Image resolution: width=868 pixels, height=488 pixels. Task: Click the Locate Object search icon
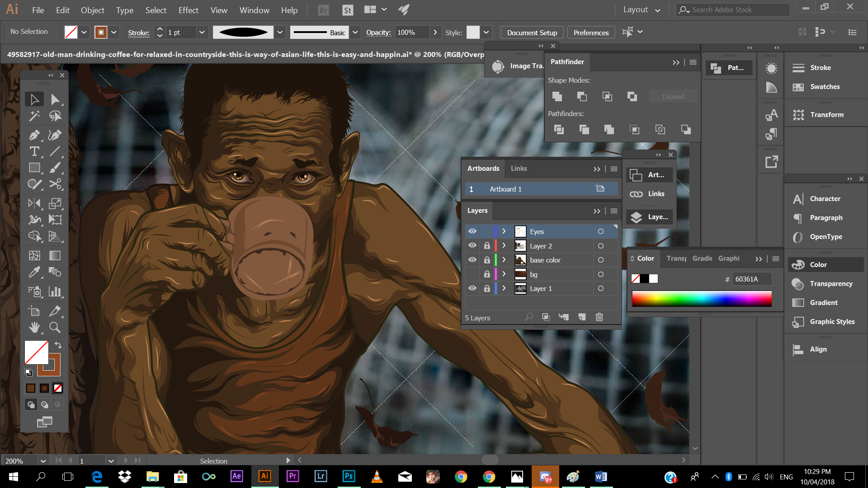(x=528, y=317)
